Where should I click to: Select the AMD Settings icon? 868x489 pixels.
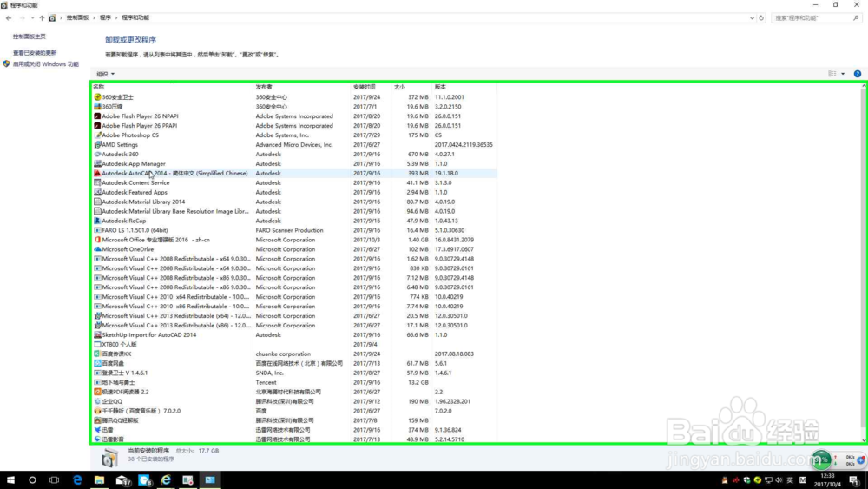97,144
